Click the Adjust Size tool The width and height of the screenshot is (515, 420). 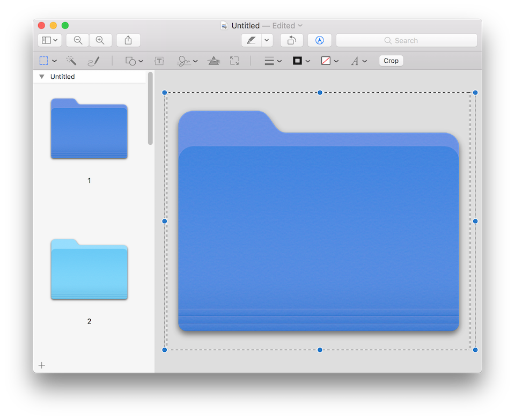point(234,61)
